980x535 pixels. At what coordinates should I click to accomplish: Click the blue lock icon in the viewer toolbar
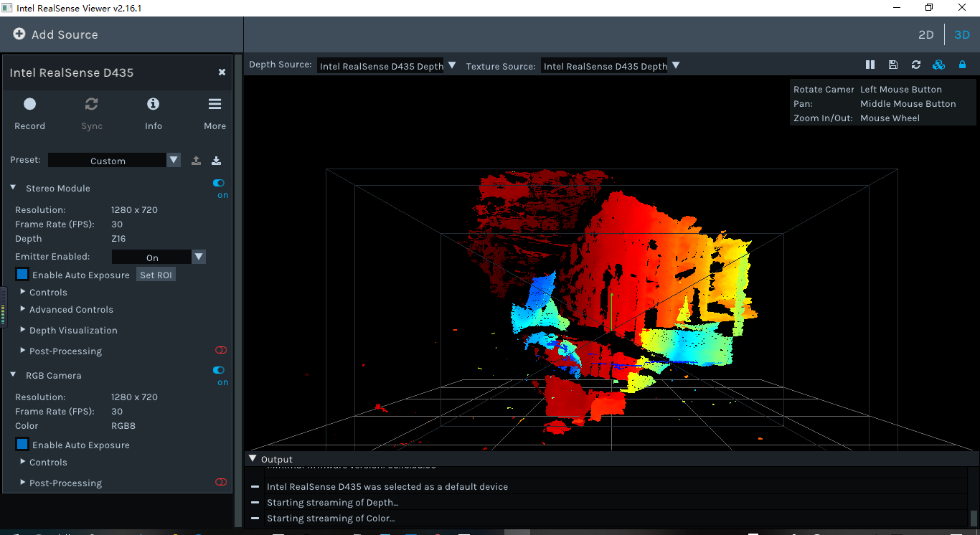962,65
